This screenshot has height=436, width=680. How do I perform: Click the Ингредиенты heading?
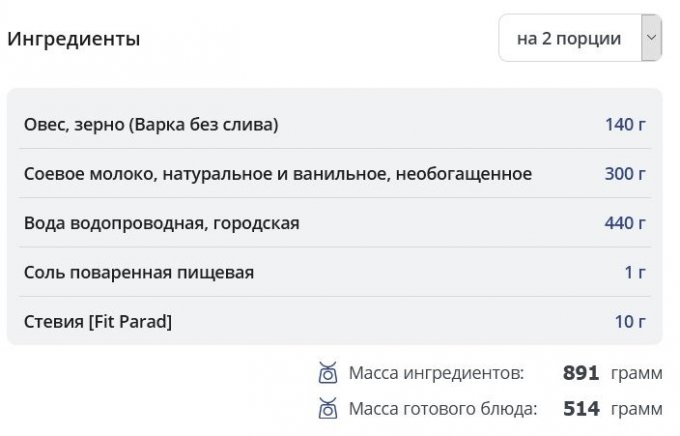(74, 39)
